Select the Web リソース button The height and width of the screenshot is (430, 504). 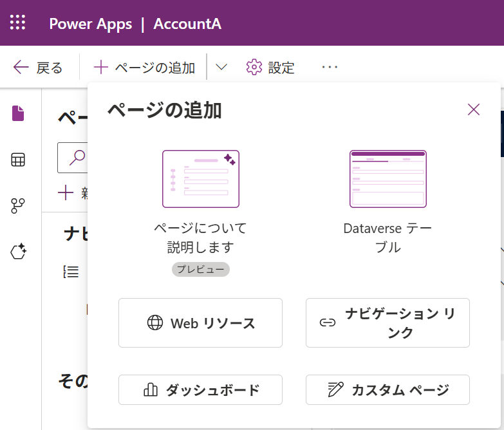coord(201,323)
